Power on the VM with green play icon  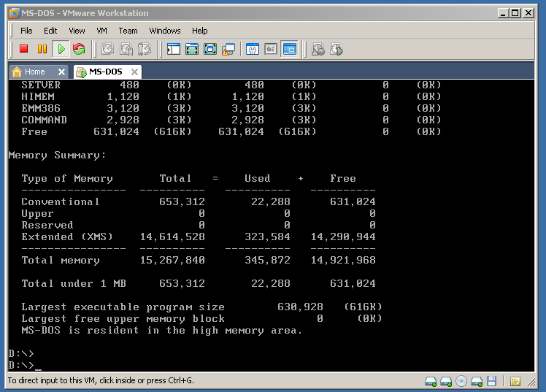(x=61, y=49)
